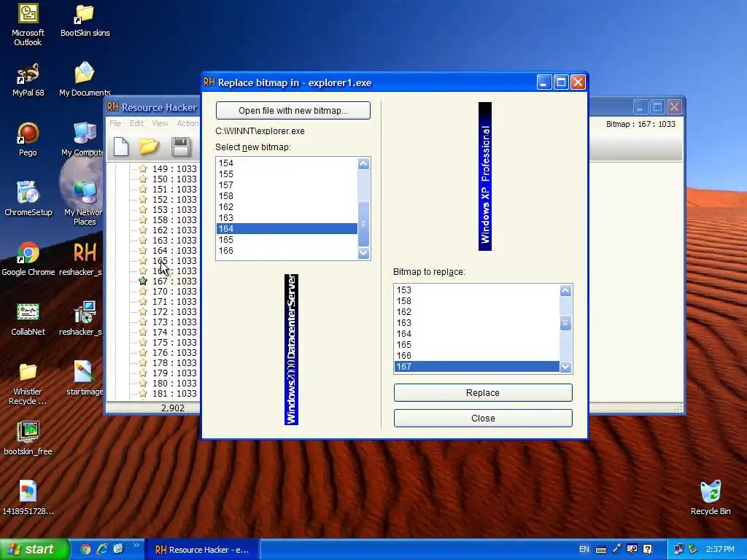Viewport: 747px width, 560px height.
Task: Click up arrow of new bitmap list scrollbar
Action: pyautogui.click(x=363, y=164)
